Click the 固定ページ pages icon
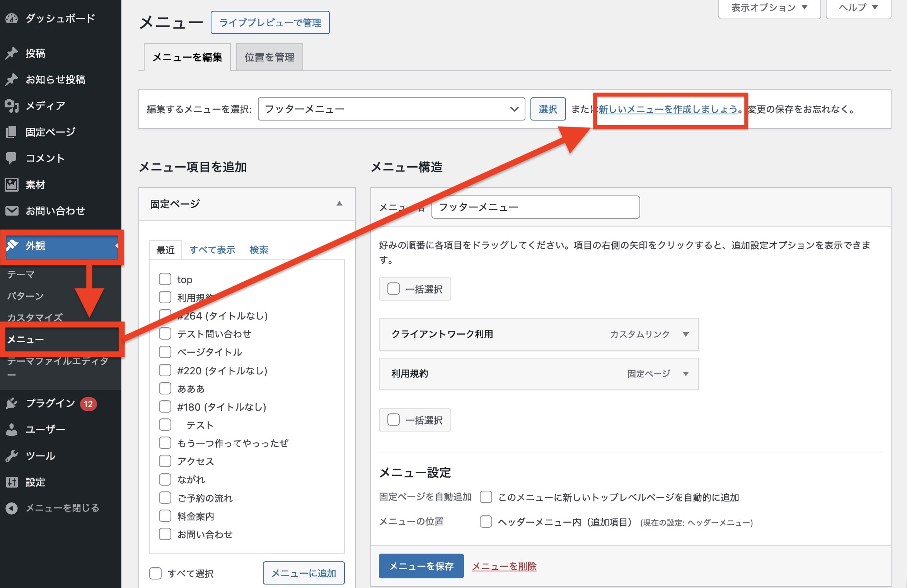This screenshot has width=907, height=588. (12, 132)
